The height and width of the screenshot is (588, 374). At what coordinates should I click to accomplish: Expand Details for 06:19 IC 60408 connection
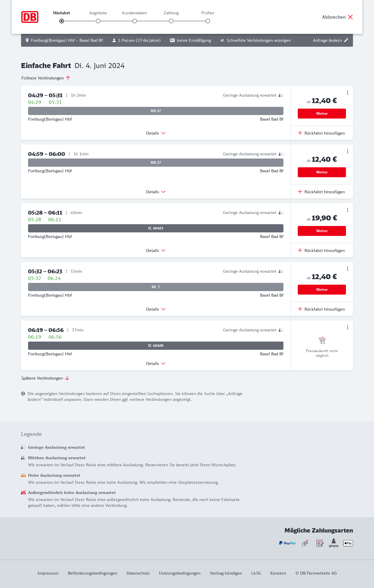(x=156, y=363)
